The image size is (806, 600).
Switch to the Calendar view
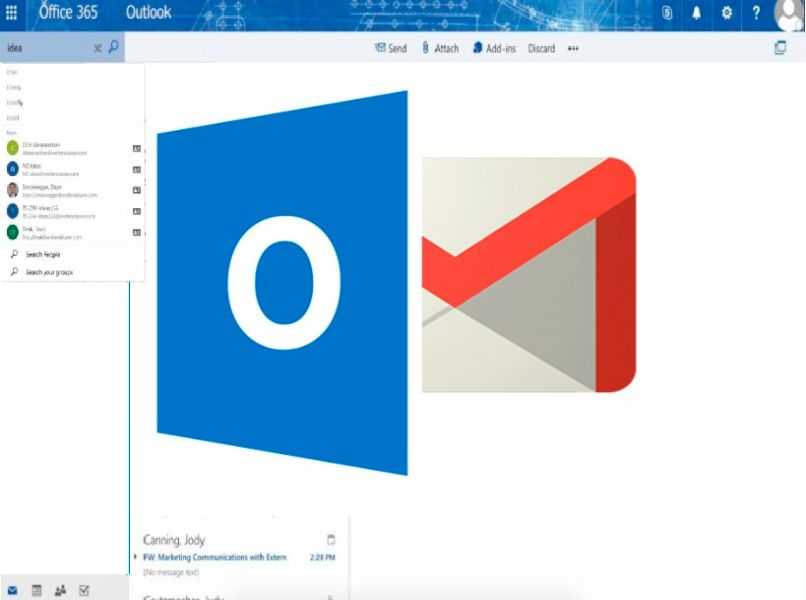coord(37,590)
